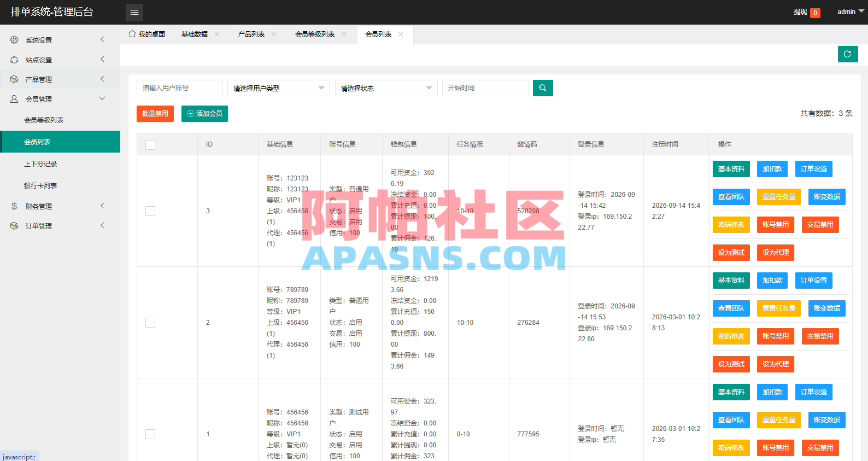Open the admin user dropdown

(851, 12)
